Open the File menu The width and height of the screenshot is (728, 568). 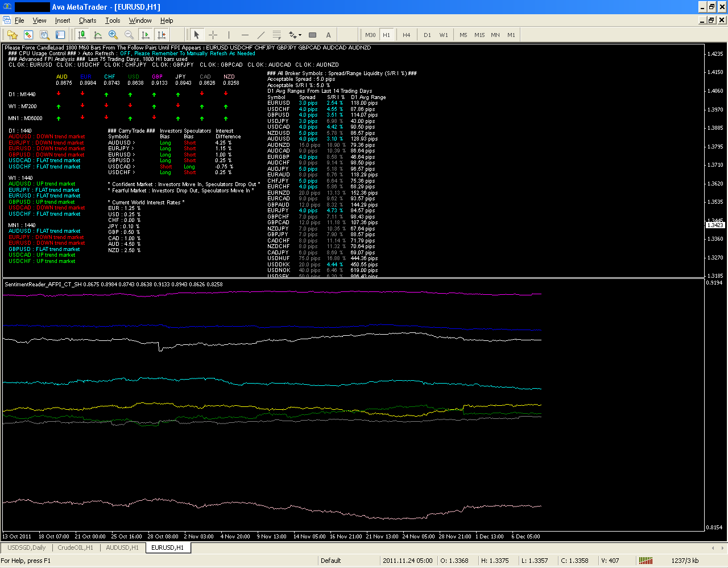pyautogui.click(x=19, y=20)
